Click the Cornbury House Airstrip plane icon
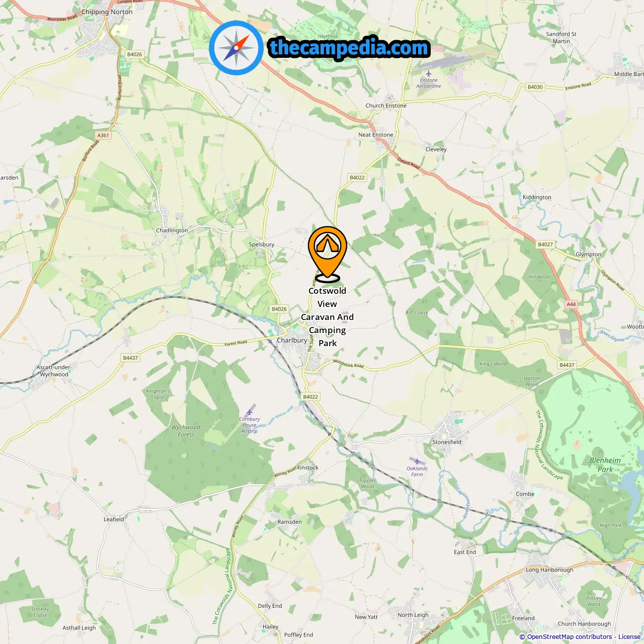 click(250, 412)
